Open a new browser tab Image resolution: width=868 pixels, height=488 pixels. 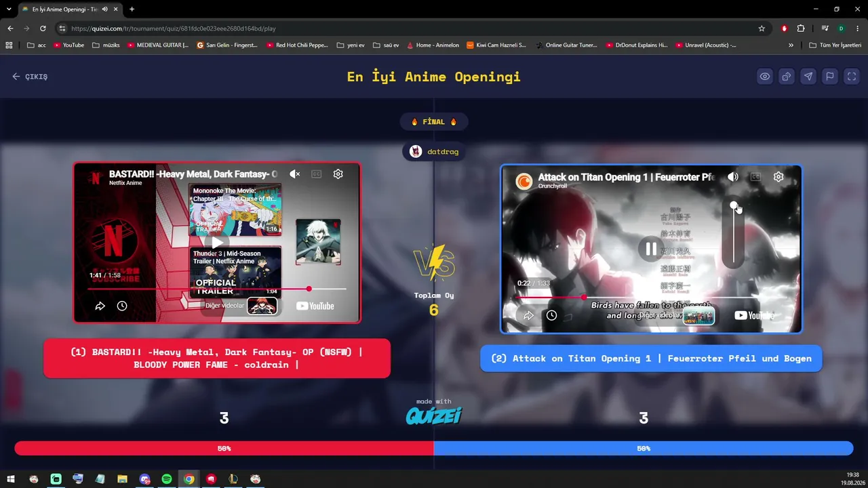click(132, 9)
